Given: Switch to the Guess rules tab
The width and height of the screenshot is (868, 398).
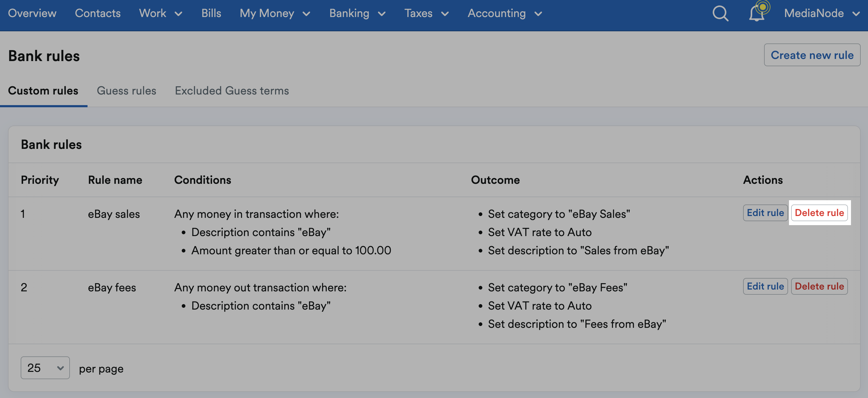Looking at the screenshot, I should click(x=126, y=91).
